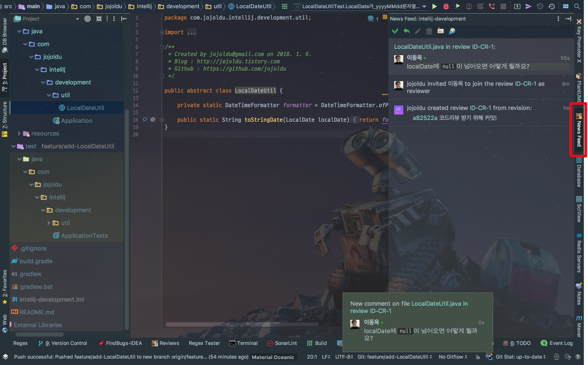Select build.gradle in project tree
Image resolution: width=588 pixels, height=365 pixels.
(32, 261)
